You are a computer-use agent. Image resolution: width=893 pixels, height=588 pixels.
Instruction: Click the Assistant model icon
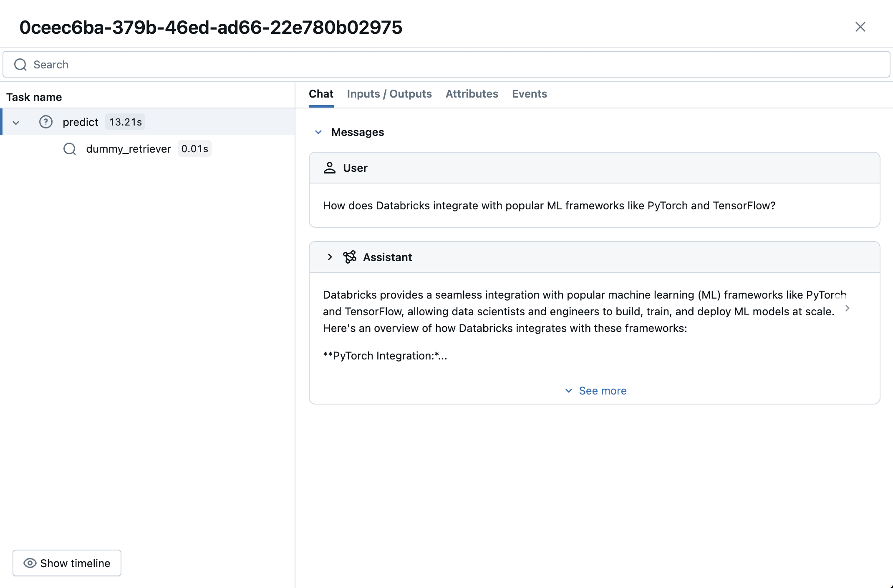click(x=350, y=257)
